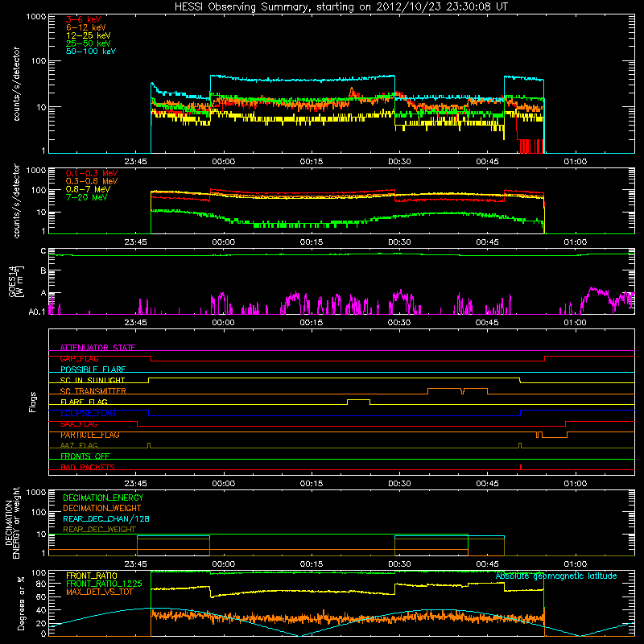Select the 50-100 keV legend label
Screen dimensions: 644x644
pyautogui.click(x=91, y=52)
